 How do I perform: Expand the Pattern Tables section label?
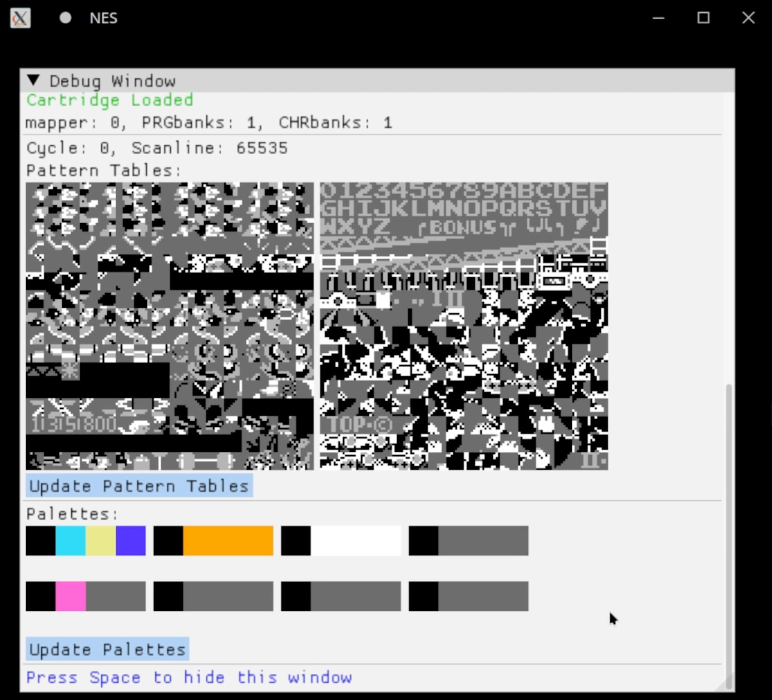pyautogui.click(x=102, y=170)
